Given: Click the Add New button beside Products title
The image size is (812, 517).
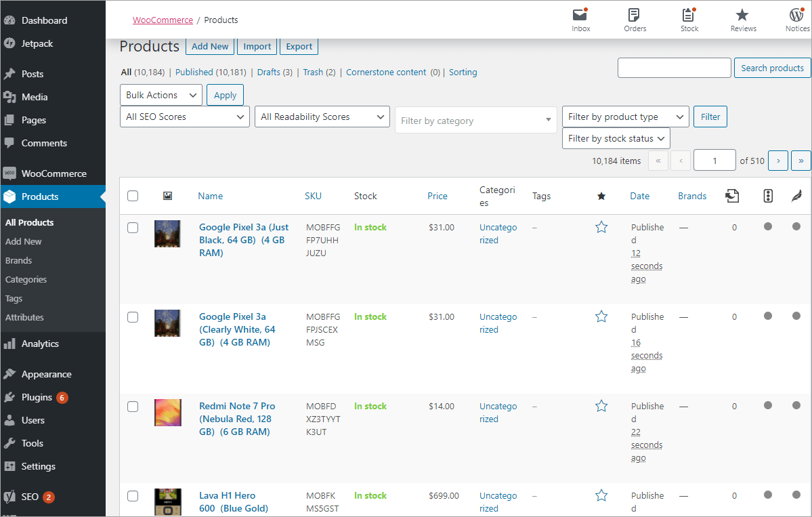Looking at the screenshot, I should (210, 46).
